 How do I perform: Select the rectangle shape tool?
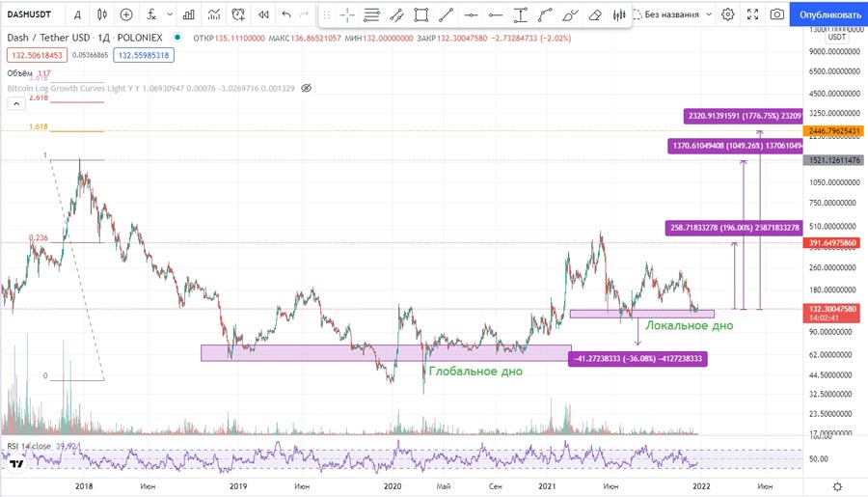[421, 14]
